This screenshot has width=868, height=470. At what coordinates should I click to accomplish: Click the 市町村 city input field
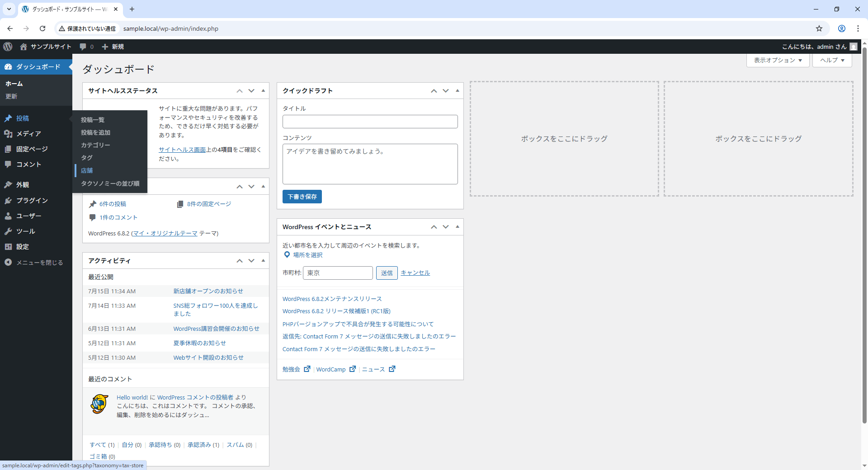click(x=338, y=273)
